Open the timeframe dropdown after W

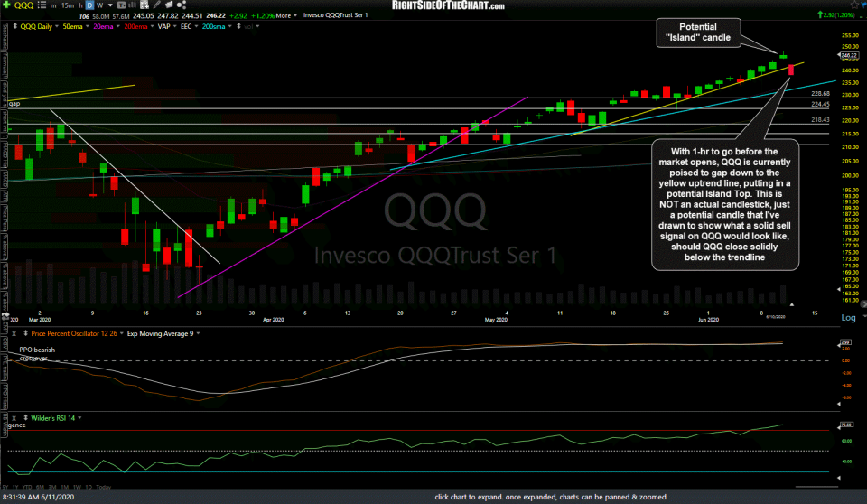(x=110, y=5)
